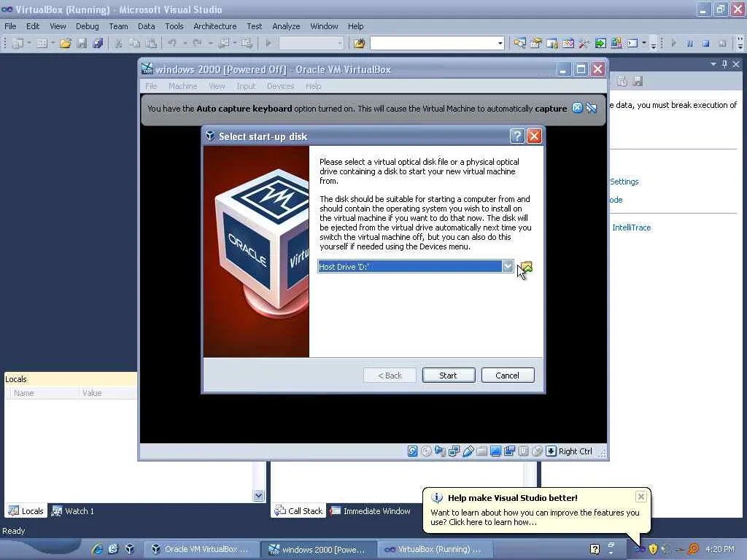Image resolution: width=747 pixels, height=560 pixels.
Task: Click the network adapters icon in VM status bar
Action: coord(454,451)
